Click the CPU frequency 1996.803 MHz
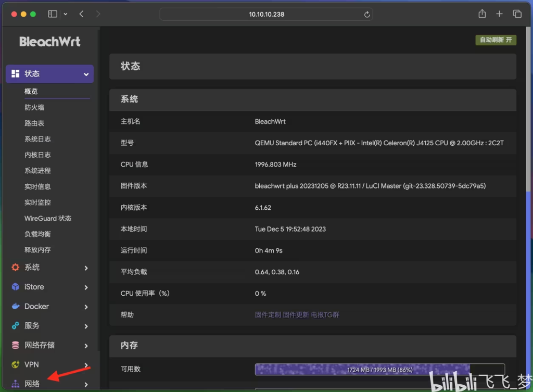 [x=276, y=165]
